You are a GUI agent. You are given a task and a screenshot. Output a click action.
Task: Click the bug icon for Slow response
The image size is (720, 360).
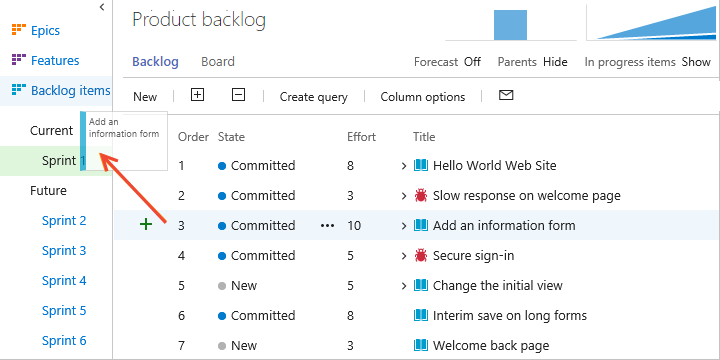click(x=421, y=196)
